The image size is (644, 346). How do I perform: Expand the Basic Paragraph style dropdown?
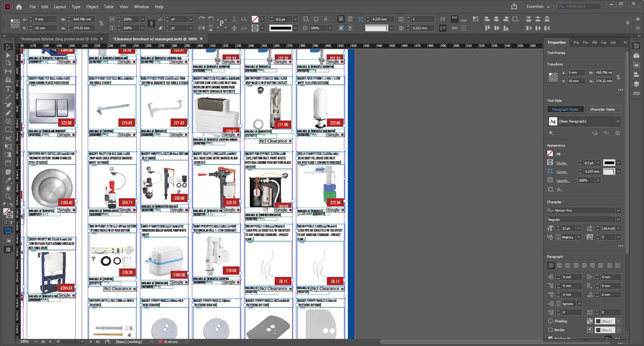coord(618,121)
